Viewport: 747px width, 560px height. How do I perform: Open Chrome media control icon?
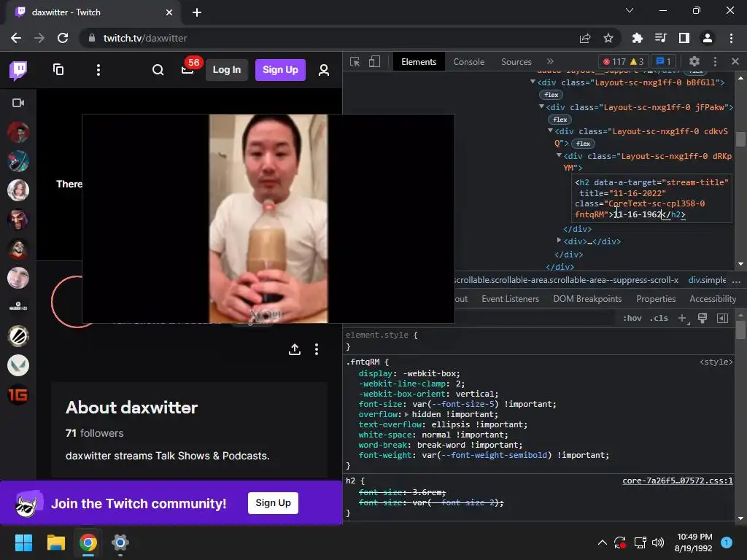point(660,38)
